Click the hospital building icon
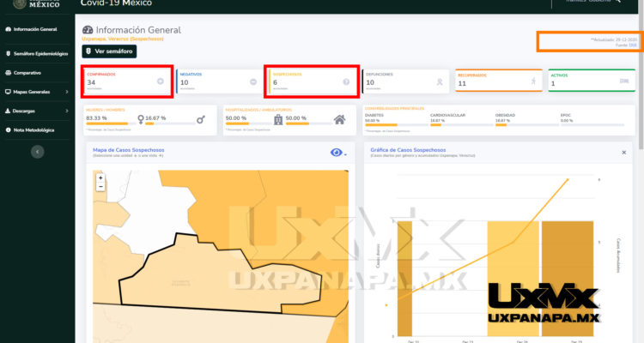 tap(278, 119)
